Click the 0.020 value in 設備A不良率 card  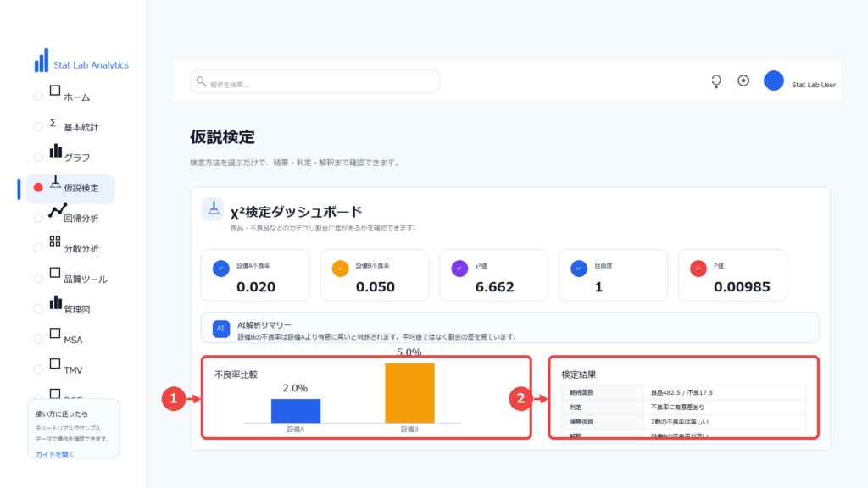click(x=256, y=287)
